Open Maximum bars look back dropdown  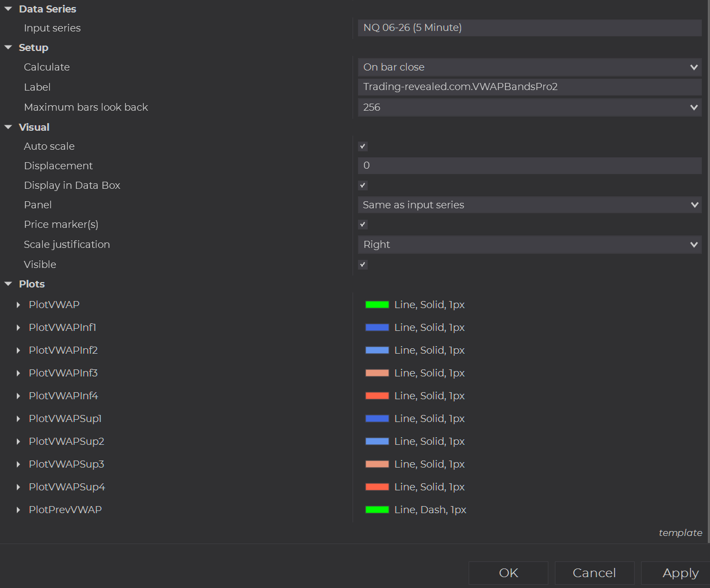pos(529,107)
